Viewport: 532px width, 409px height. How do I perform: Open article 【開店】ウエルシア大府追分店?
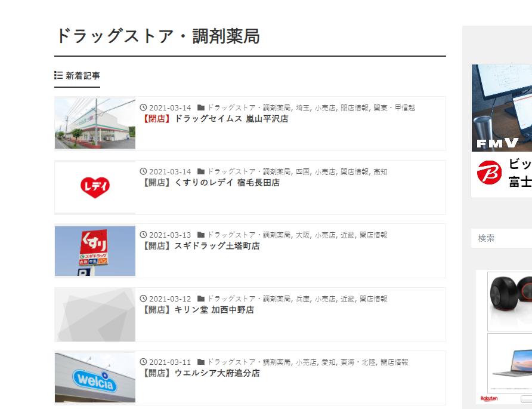[x=200, y=373]
